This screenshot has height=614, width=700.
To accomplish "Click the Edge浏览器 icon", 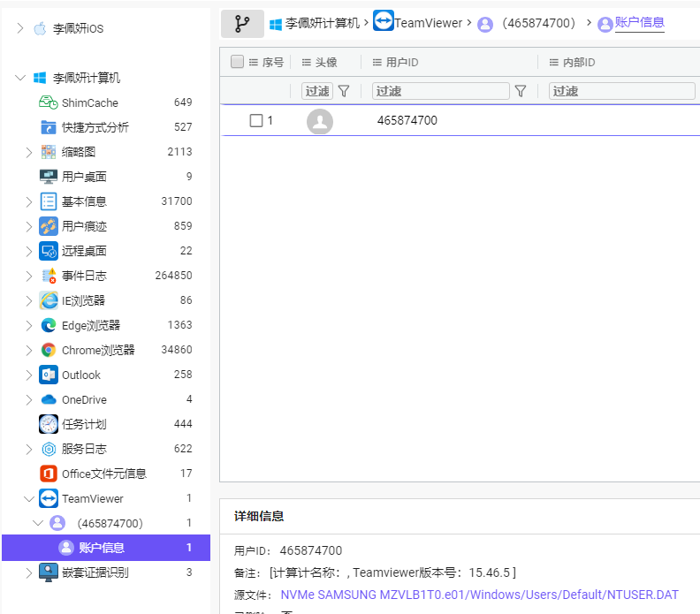I will pos(49,325).
